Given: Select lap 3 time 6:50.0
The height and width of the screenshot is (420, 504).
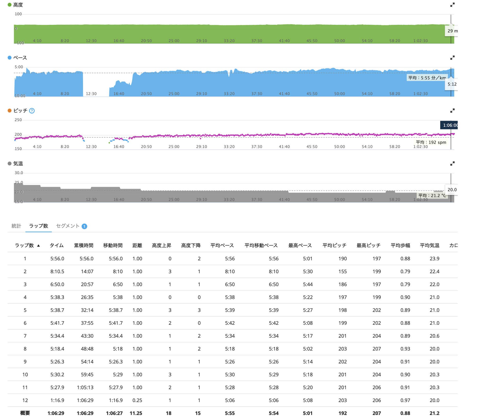Looking at the screenshot, I should pos(57,284).
